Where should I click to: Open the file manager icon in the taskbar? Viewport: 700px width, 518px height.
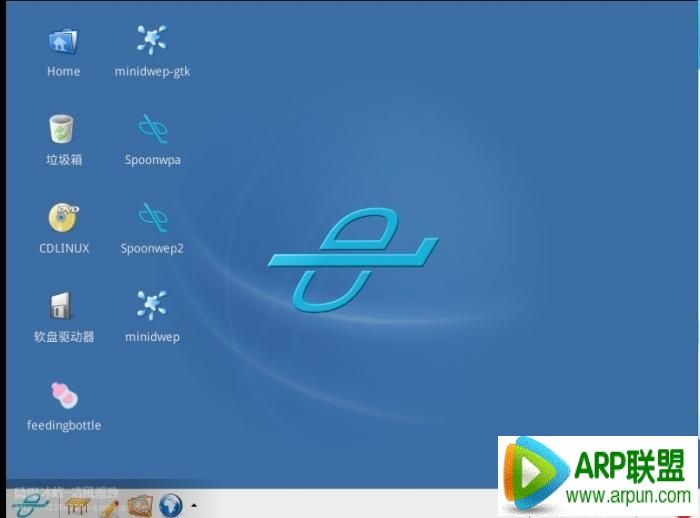pyautogui.click(x=140, y=505)
